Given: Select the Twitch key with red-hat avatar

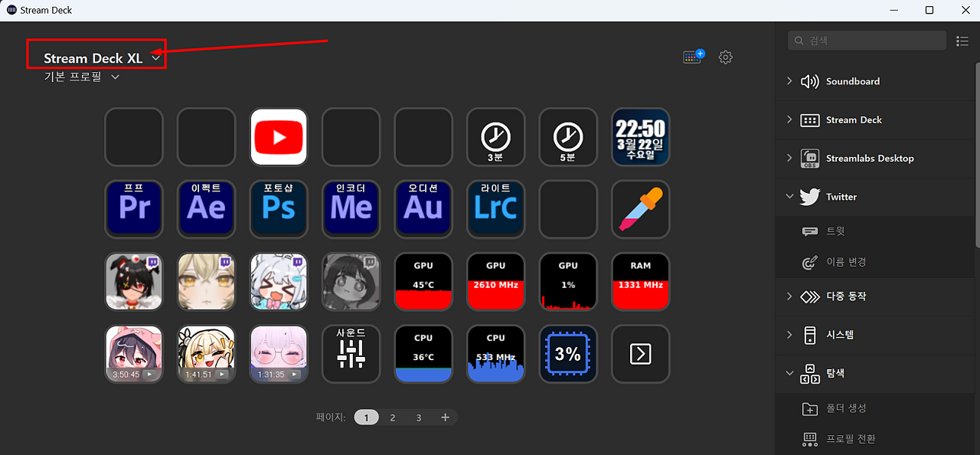Looking at the screenshot, I should [134, 282].
